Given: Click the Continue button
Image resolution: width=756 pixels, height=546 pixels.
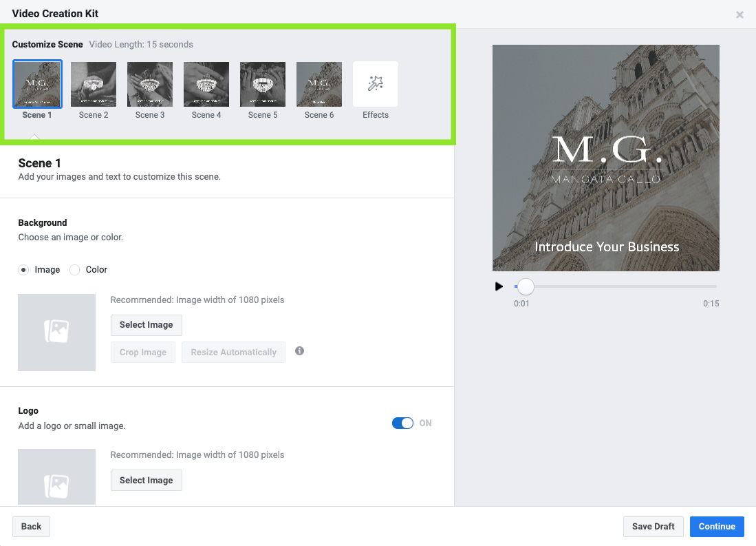Looking at the screenshot, I should tap(717, 526).
